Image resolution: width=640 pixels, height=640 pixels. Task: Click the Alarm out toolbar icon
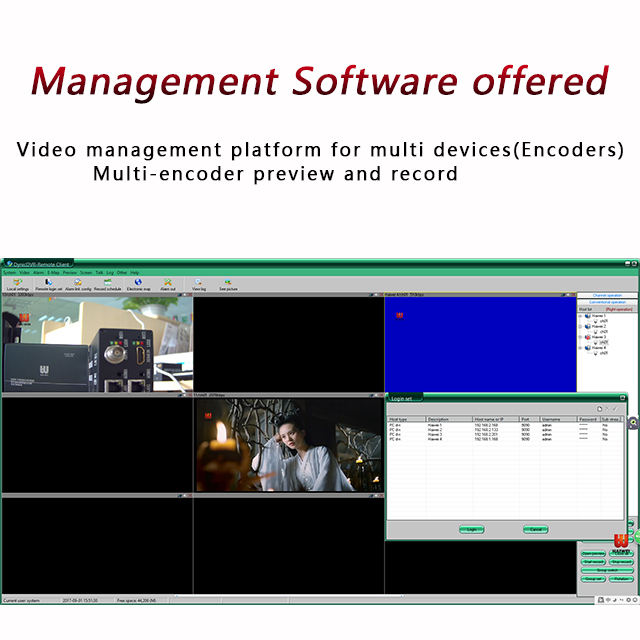click(168, 284)
